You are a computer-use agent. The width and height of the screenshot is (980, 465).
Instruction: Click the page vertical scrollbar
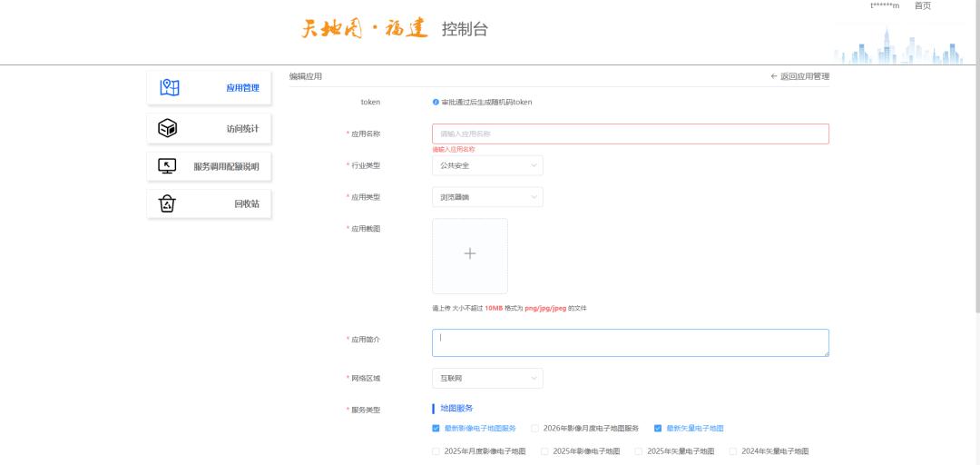coord(977,156)
